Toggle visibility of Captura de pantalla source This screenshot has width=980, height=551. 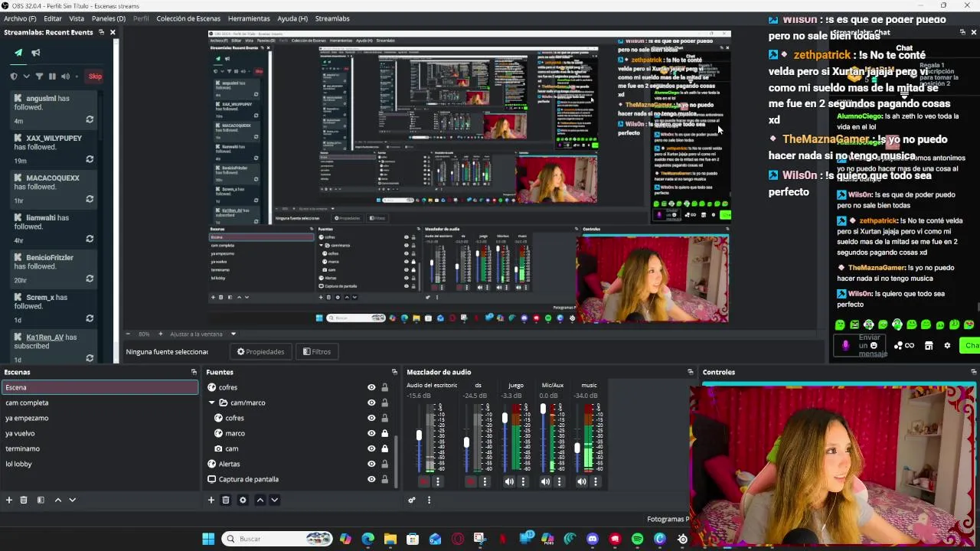(x=371, y=480)
